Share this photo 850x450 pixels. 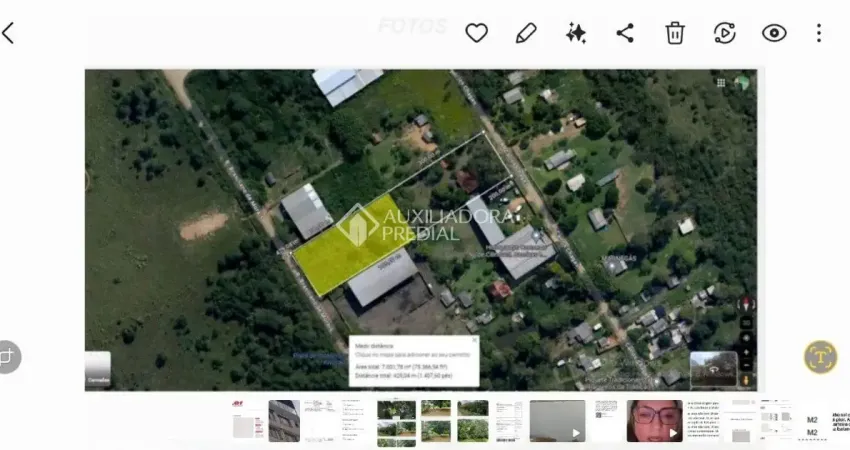625,33
